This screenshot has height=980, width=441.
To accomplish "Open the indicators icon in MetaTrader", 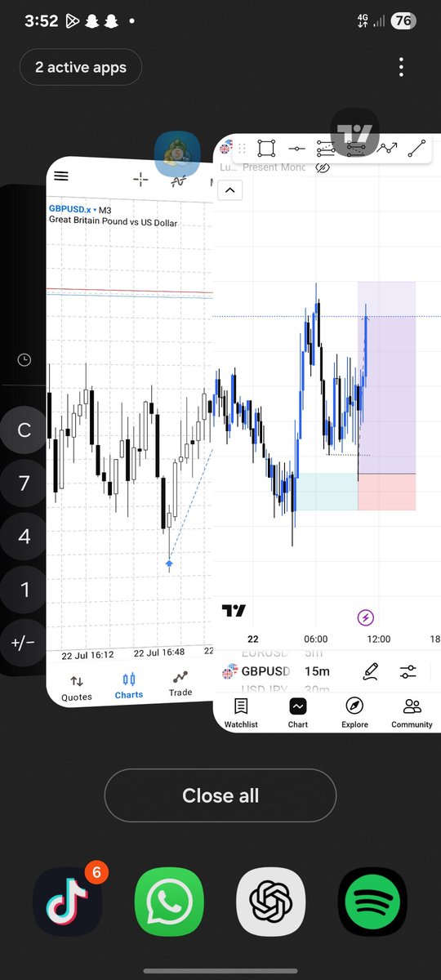I will point(179,181).
